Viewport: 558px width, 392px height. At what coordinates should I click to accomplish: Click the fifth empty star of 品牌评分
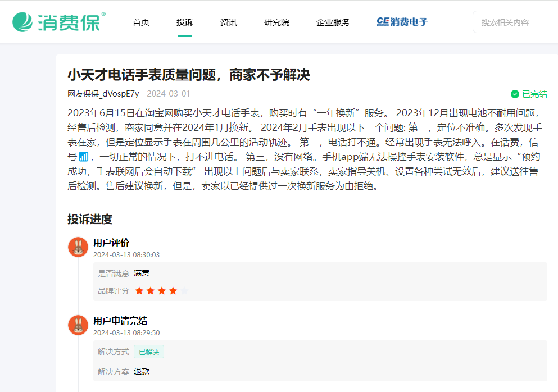[x=184, y=291]
